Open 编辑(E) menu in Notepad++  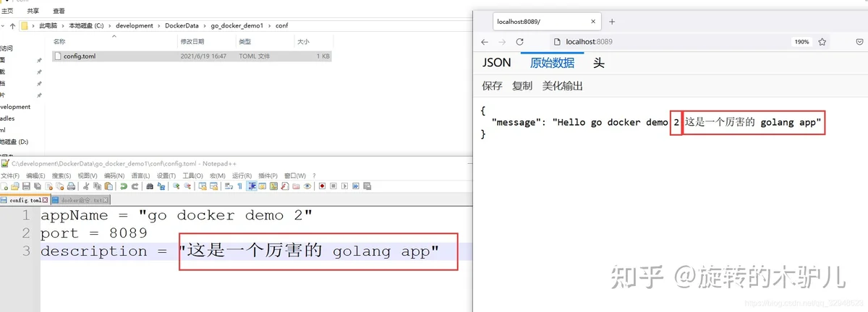tap(35, 175)
